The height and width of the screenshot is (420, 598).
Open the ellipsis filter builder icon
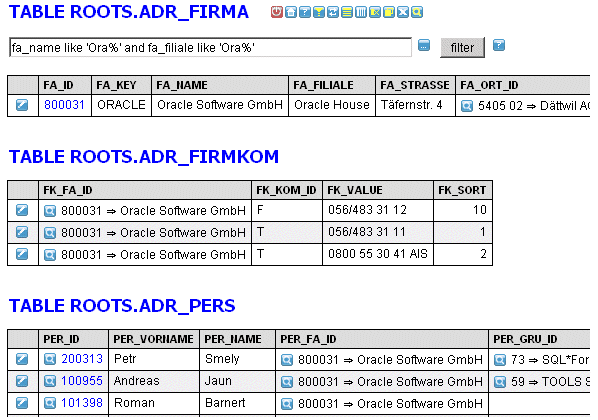[424, 45]
